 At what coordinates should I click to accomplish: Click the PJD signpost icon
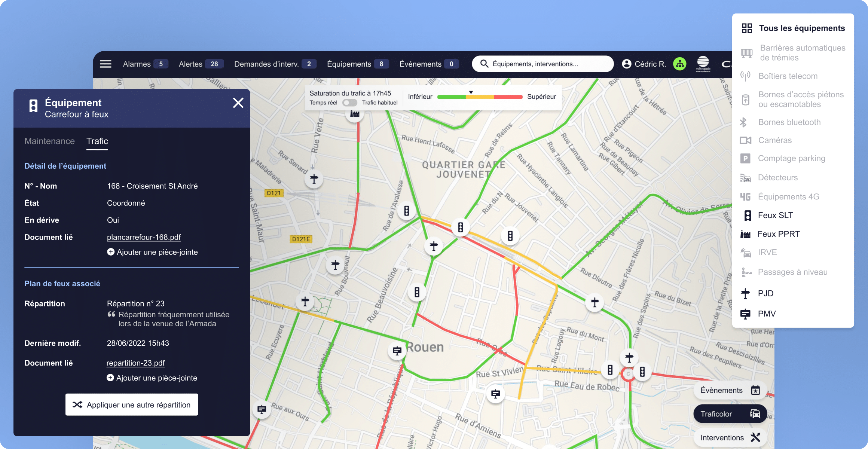(x=745, y=294)
